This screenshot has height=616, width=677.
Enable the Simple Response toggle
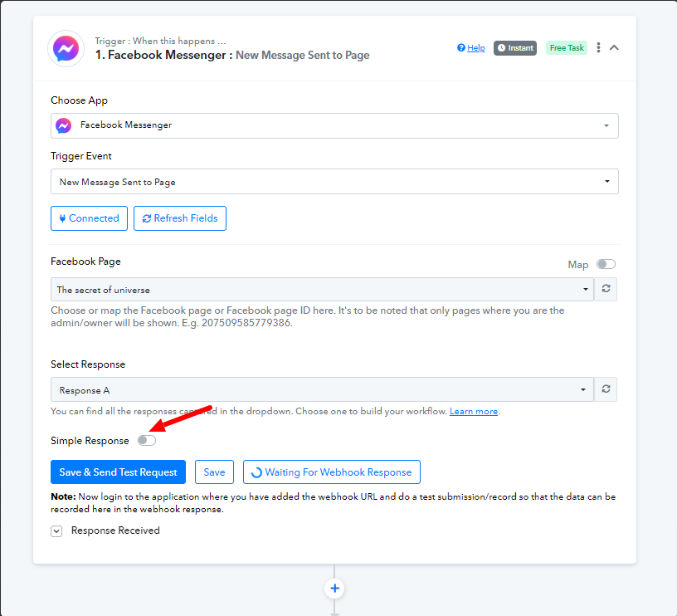click(147, 441)
